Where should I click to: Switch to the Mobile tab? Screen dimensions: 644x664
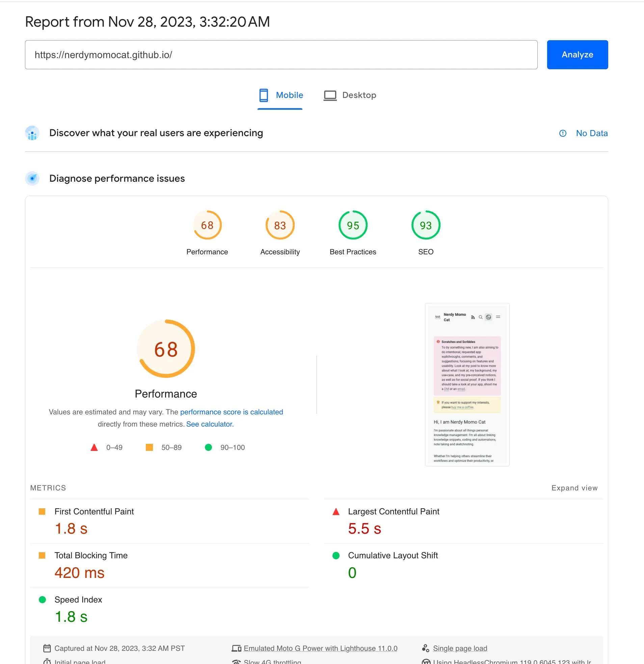click(280, 95)
